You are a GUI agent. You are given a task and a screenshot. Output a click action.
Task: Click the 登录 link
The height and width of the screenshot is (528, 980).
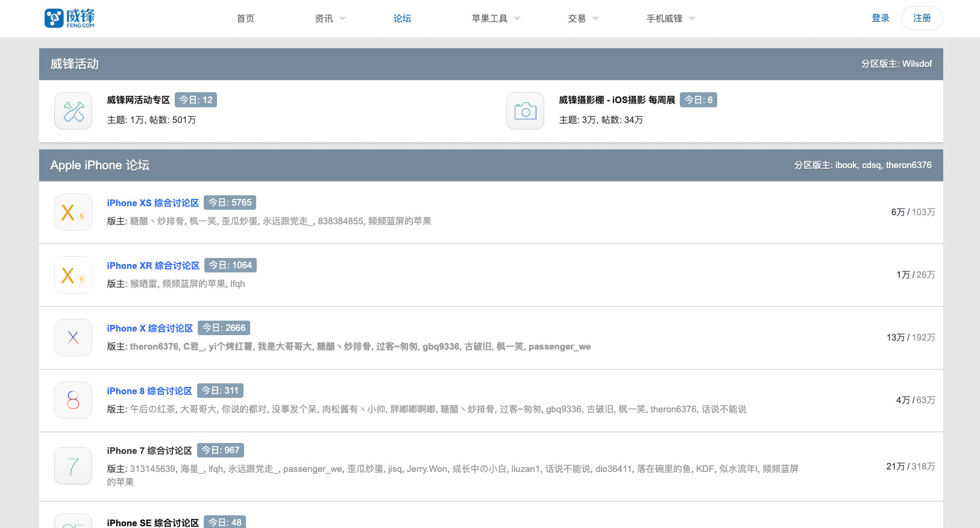(x=881, y=18)
